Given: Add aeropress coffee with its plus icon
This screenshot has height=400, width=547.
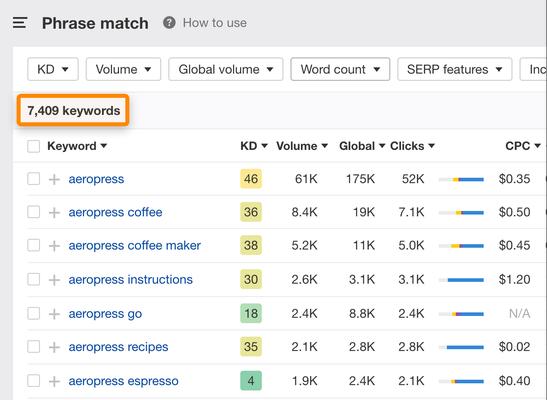Looking at the screenshot, I should coord(54,213).
